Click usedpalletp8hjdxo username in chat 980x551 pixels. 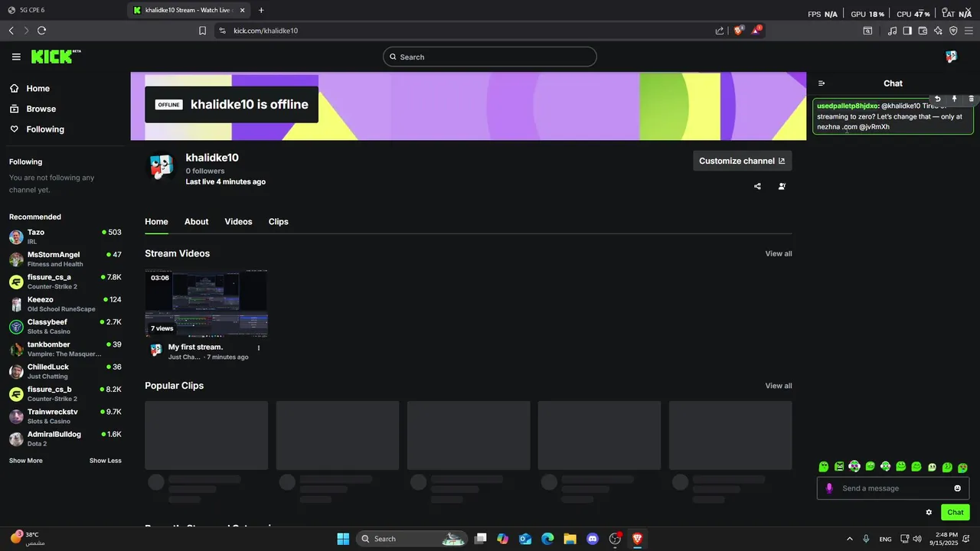847,106
